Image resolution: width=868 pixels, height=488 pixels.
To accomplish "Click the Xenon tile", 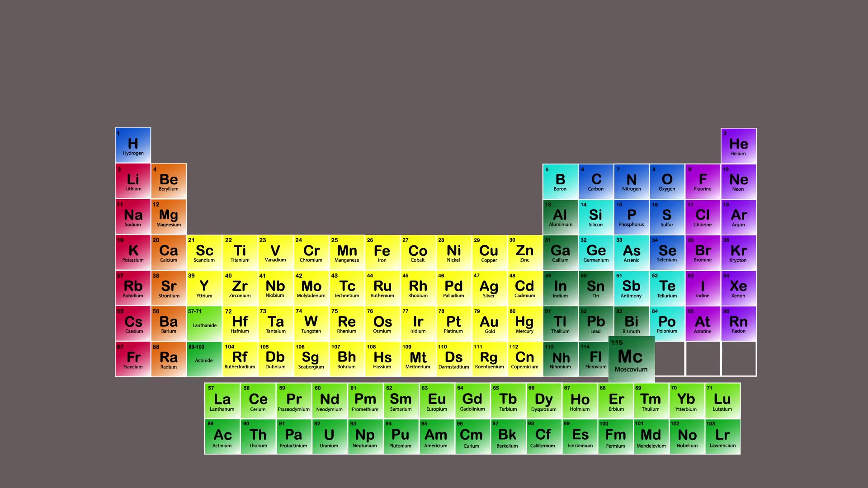I will (x=738, y=288).
